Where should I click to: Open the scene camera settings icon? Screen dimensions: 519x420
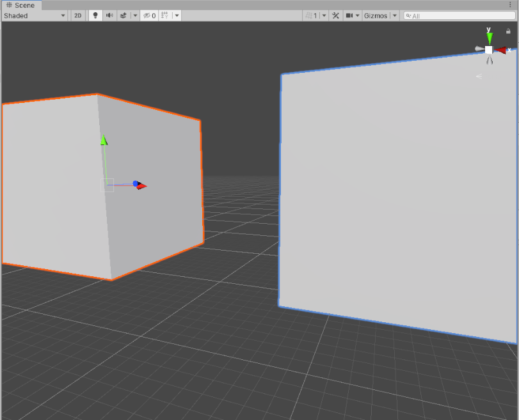click(349, 15)
